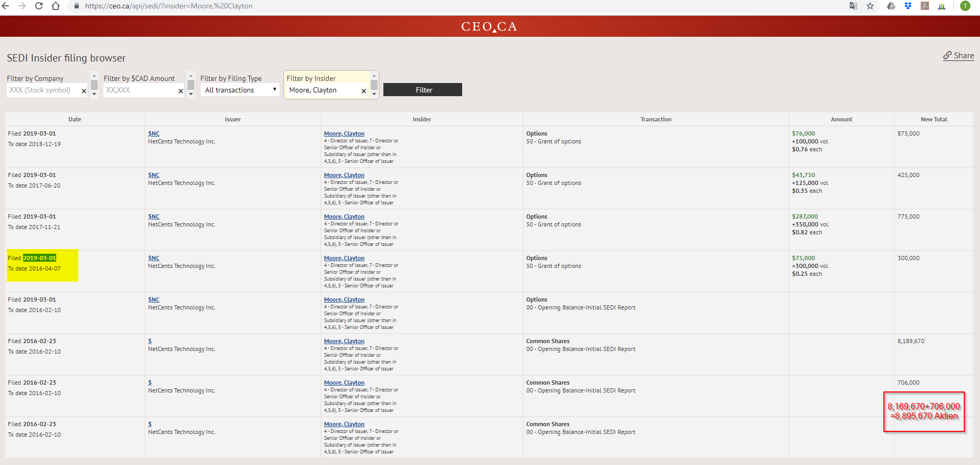Apply filters with the Filter button
Screen dimensions: 980x465
point(423,90)
